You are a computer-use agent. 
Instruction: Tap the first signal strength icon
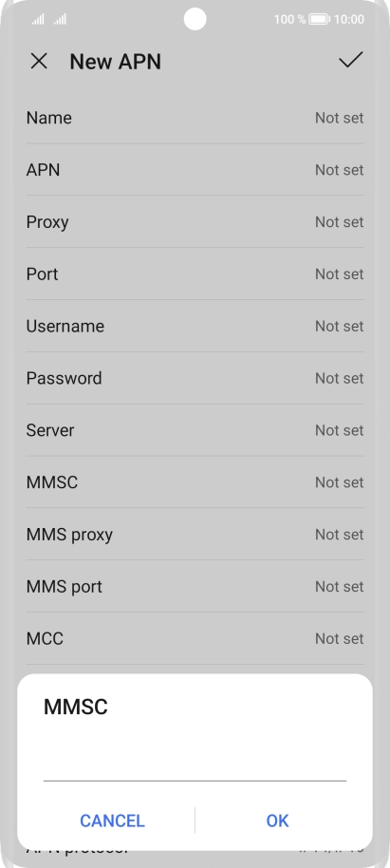pyautogui.click(x=38, y=19)
